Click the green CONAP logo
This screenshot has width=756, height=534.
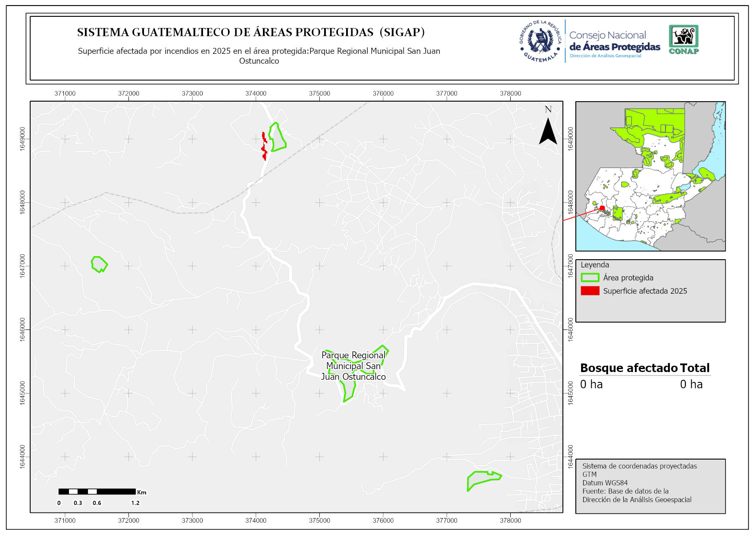coord(684,39)
